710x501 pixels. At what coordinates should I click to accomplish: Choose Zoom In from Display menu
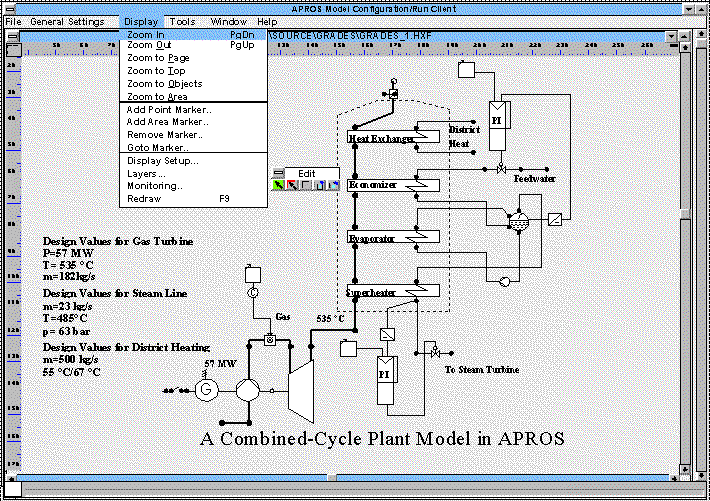click(x=193, y=34)
